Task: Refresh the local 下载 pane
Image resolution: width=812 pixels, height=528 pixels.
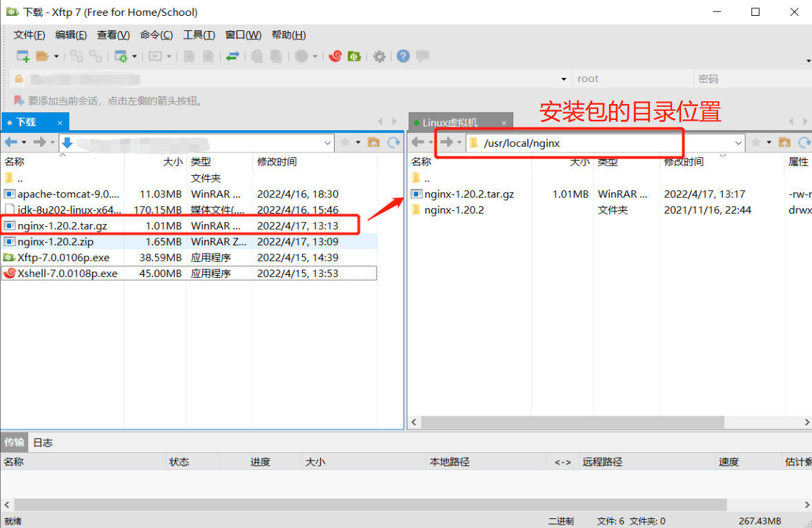Action: (x=393, y=142)
